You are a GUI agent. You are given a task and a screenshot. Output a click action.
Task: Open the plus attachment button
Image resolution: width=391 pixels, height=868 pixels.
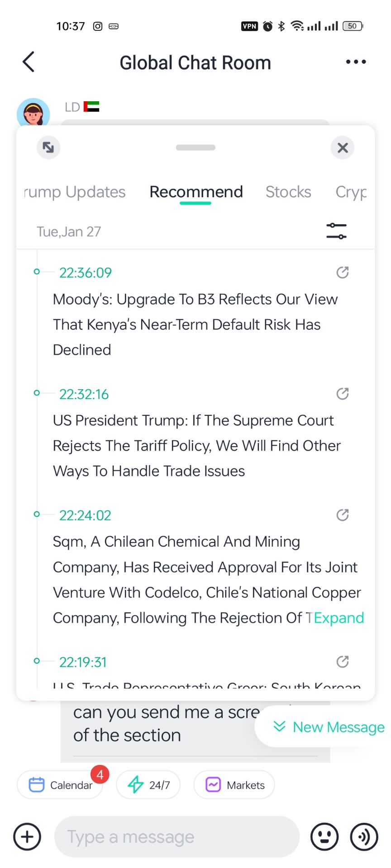(x=27, y=837)
